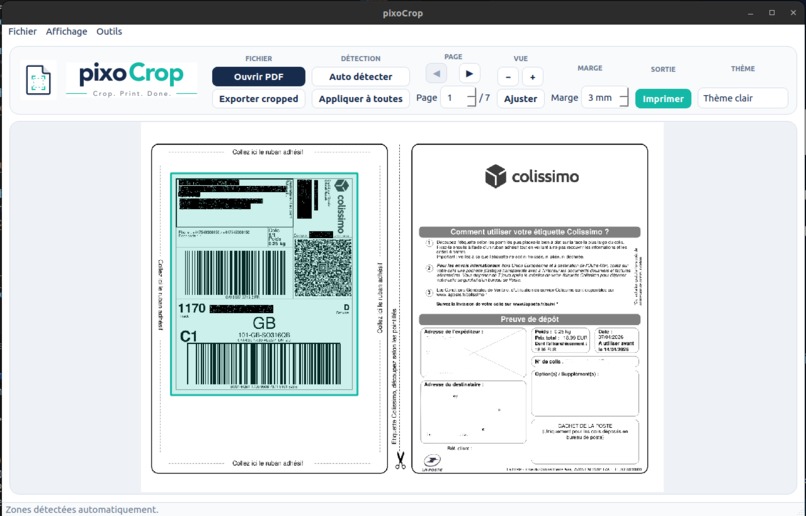Select the detected teal crop zone
The width and height of the screenshot is (806, 516).
coord(264,284)
